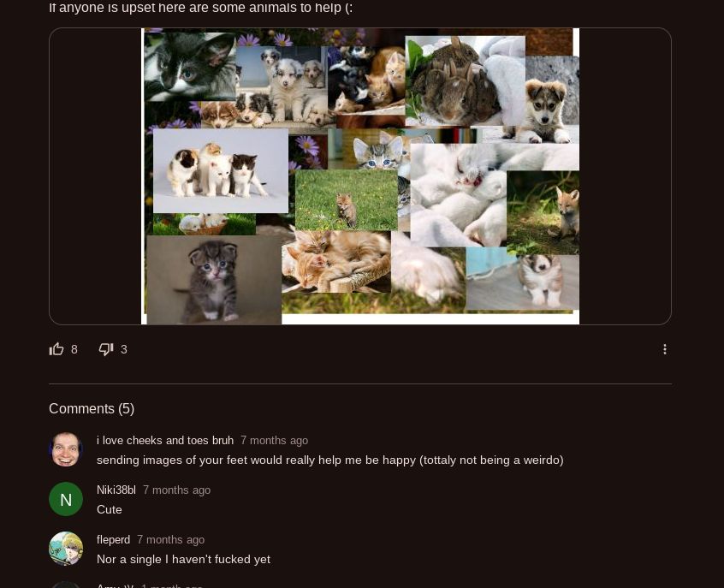Click the timestamp on fleperd's comment
724x588 pixels.
[x=170, y=540]
